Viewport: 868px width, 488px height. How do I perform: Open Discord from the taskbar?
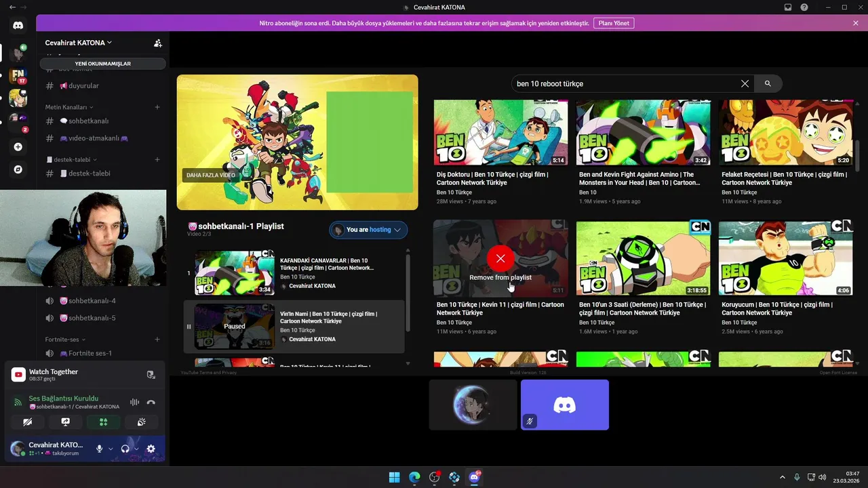[474, 477]
